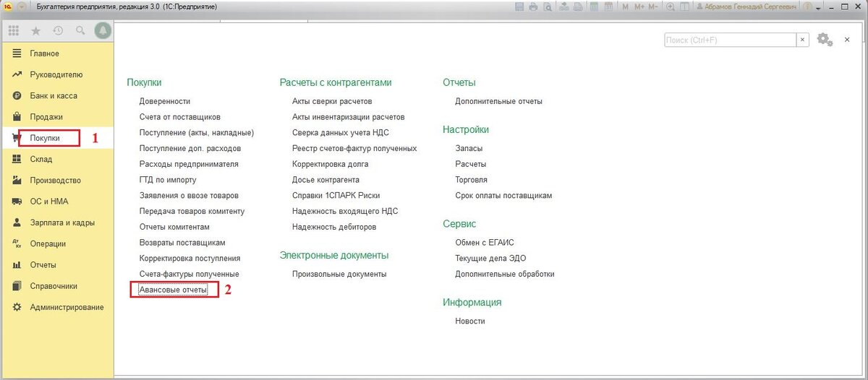
Task: Open Справки 1СПАРК Риски
Action: [x=336, y=195]
